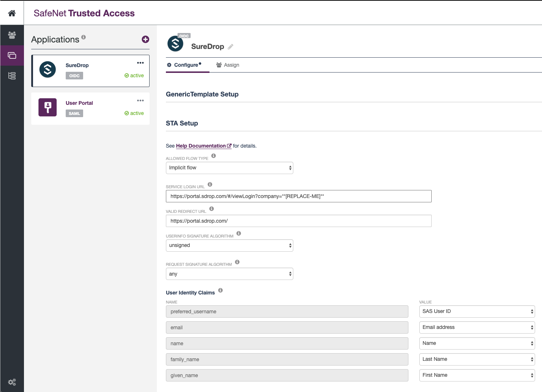
Task: Switch to the Configure tab
Action: coord(187,65)
